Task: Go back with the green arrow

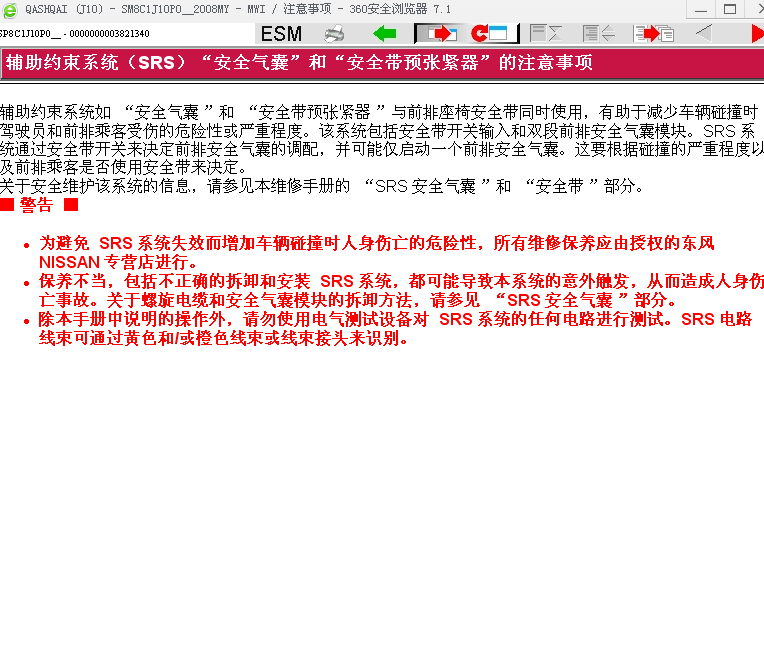Action: pyautogui.click(x=384, y=34)
